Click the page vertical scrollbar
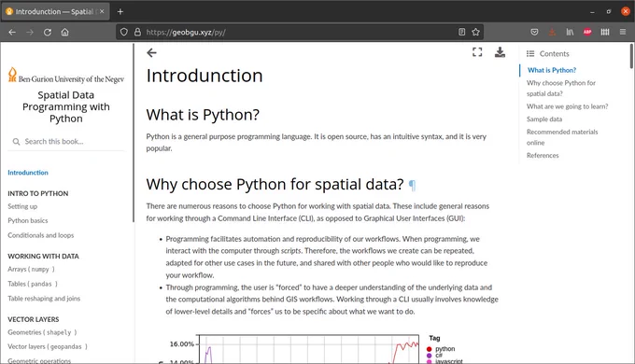This screenshot has height=364, width=635. 631,203
